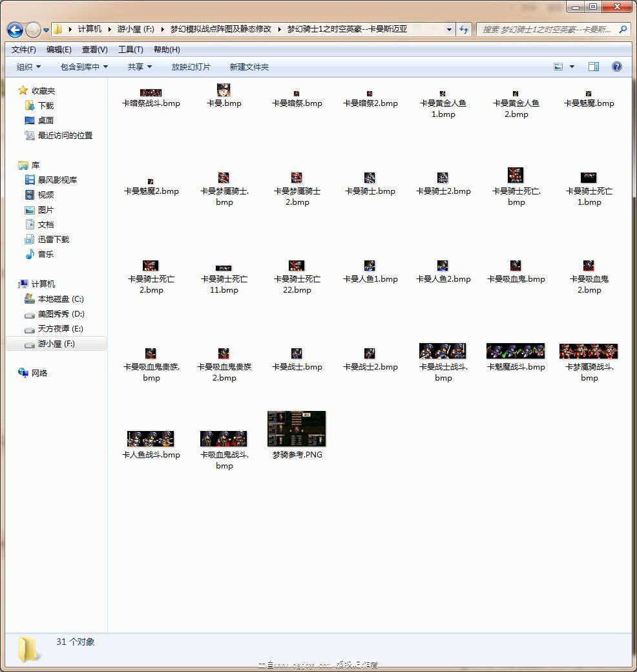Select file 卡魅魔战斗.bmp
The width and height of the screenshot is (637, 672).
[516, 357]
